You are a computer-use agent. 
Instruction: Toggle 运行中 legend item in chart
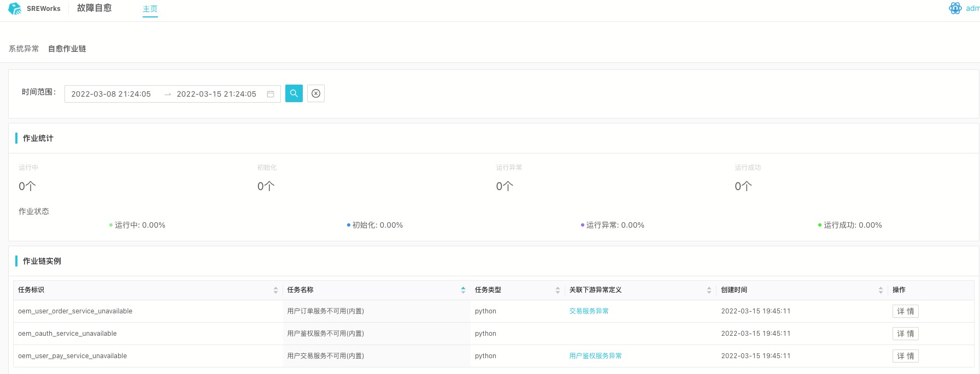tap(139, 225)
